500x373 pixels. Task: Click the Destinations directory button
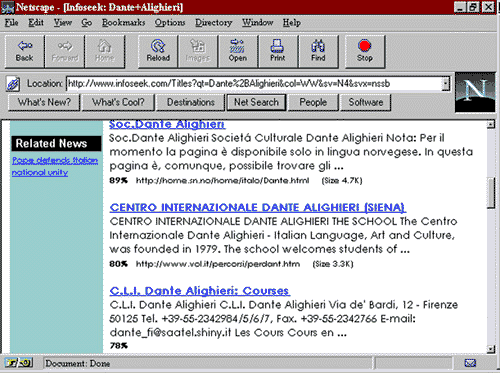pos(191,102)
